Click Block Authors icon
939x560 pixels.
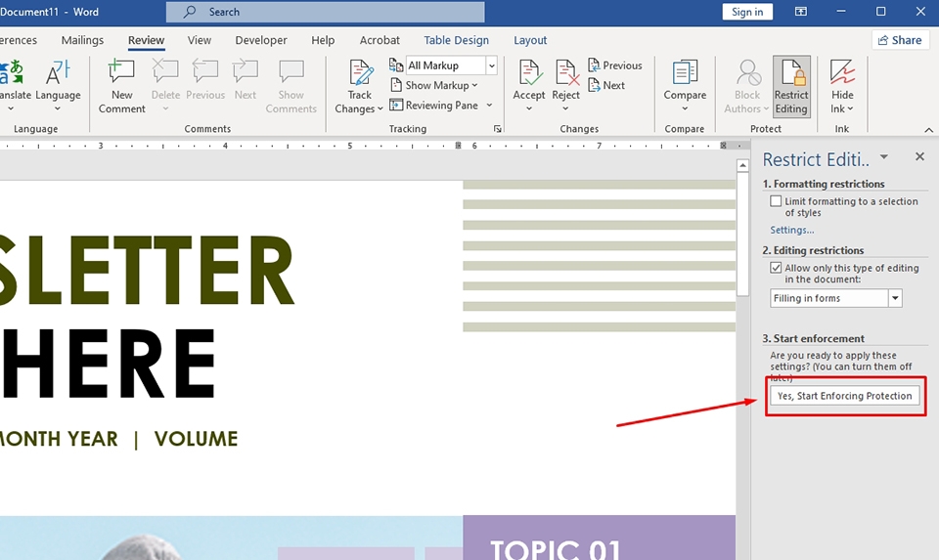pos(748,73)
